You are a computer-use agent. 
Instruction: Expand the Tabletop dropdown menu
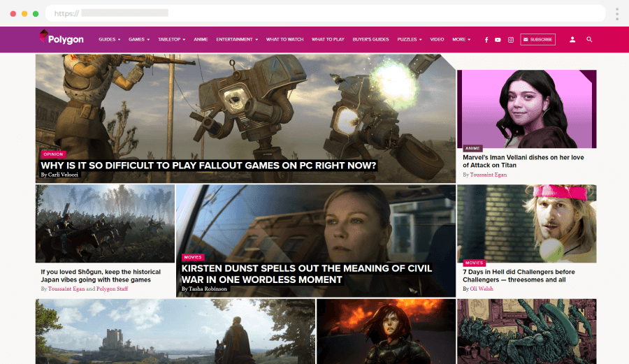point(172,39)
